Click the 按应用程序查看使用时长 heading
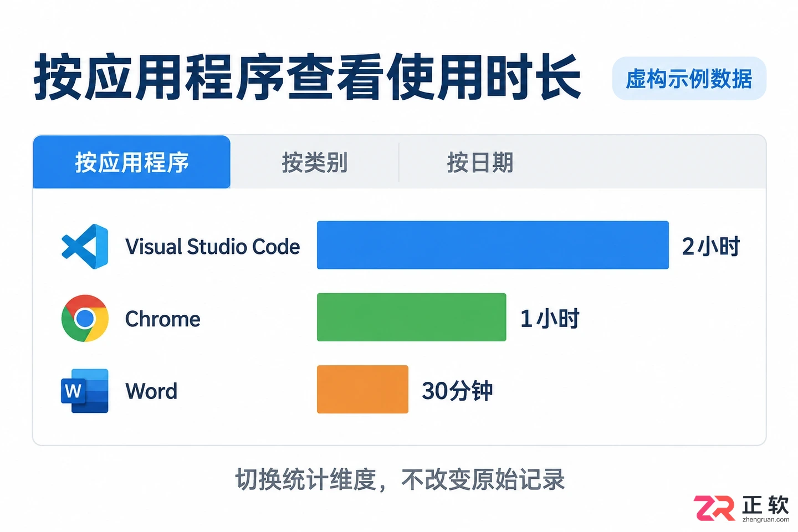The image size is (798, 532). click(308, 78)
